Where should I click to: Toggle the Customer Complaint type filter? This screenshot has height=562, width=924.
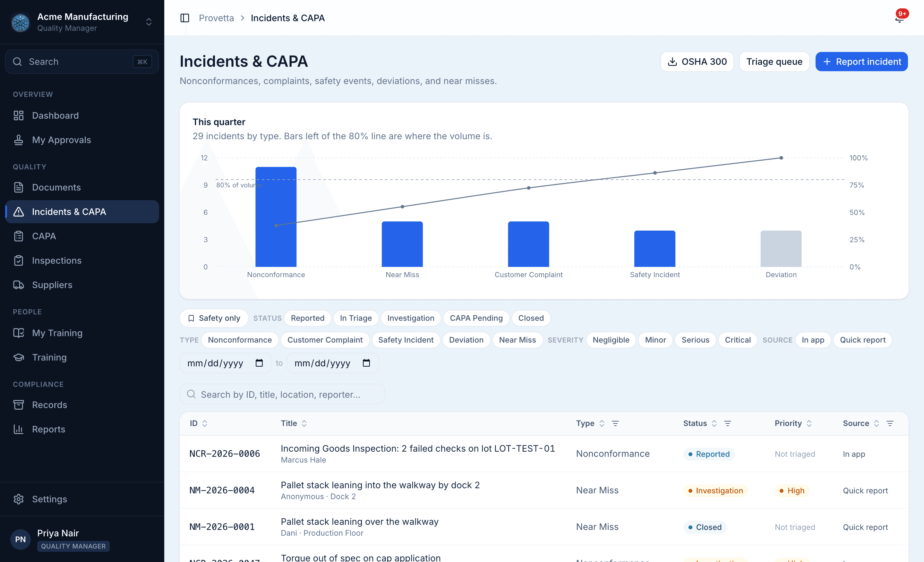point(325,340)
